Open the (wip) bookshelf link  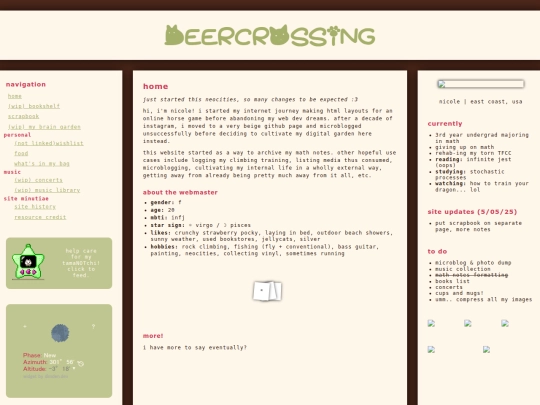[x=34, y=106]
